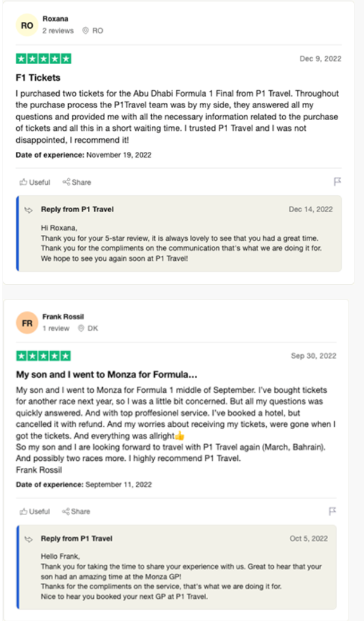Open "My son and I went to Monza" title
The image size is (364, 621).
106,375
